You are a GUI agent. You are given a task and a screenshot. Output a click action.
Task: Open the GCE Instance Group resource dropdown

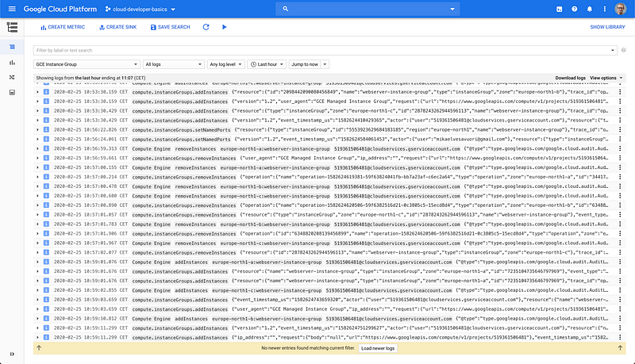[87, 64]
